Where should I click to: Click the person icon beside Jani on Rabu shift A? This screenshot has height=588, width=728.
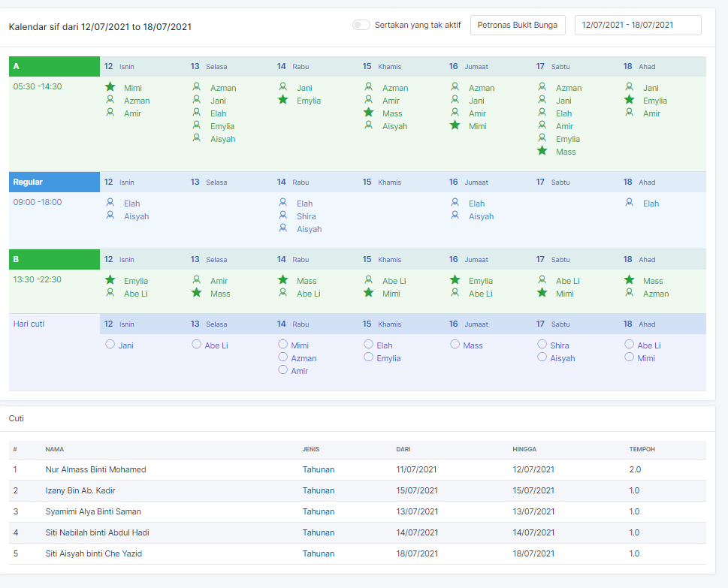[x=282, y=87]
